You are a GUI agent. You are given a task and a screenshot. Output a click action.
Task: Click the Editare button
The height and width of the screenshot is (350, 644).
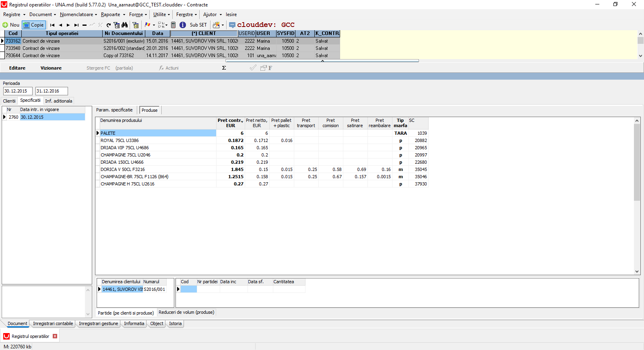pyautogui.click(x=17, y=68)
